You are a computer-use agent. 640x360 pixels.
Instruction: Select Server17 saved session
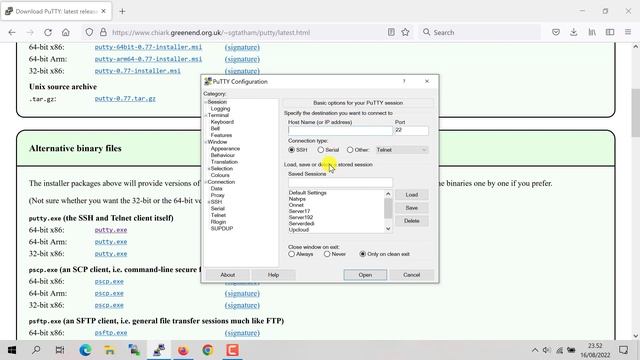point(299,211)
